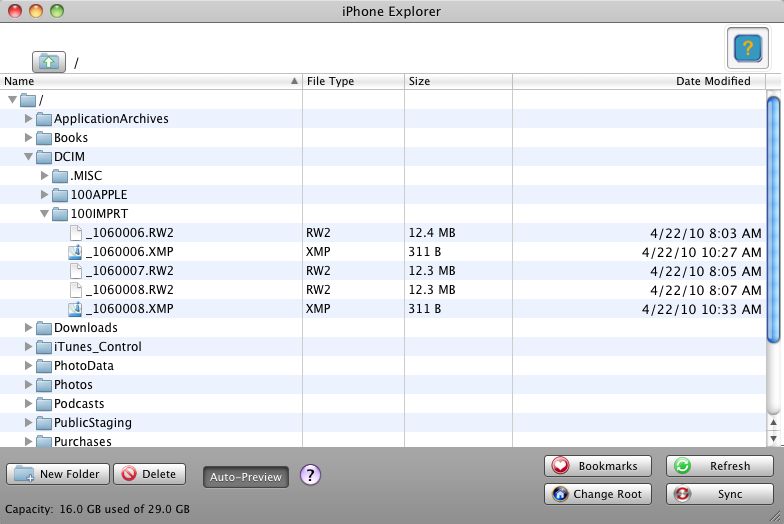The width and height of the screenshot is (784, 524).
Task: Click the file icon of _1060007.RW2
Action: click(x=76, y=271)
